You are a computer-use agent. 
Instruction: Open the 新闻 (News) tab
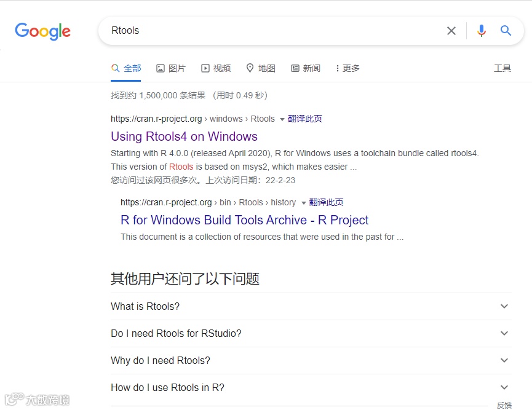click(x=306, y=68)
